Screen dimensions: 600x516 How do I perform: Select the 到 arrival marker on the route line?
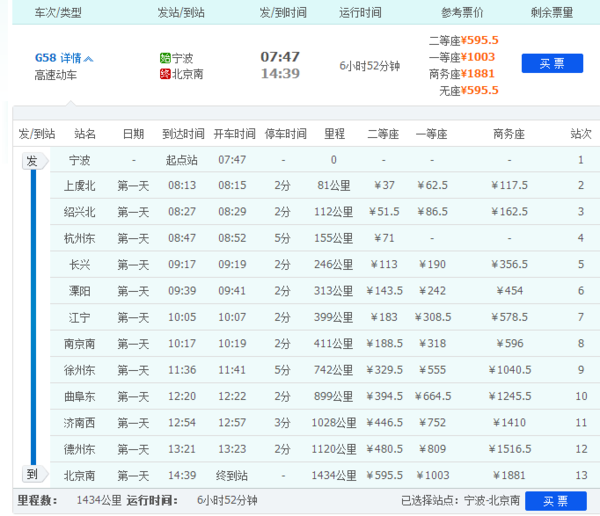pyautogui.click(x=33, y=474)
